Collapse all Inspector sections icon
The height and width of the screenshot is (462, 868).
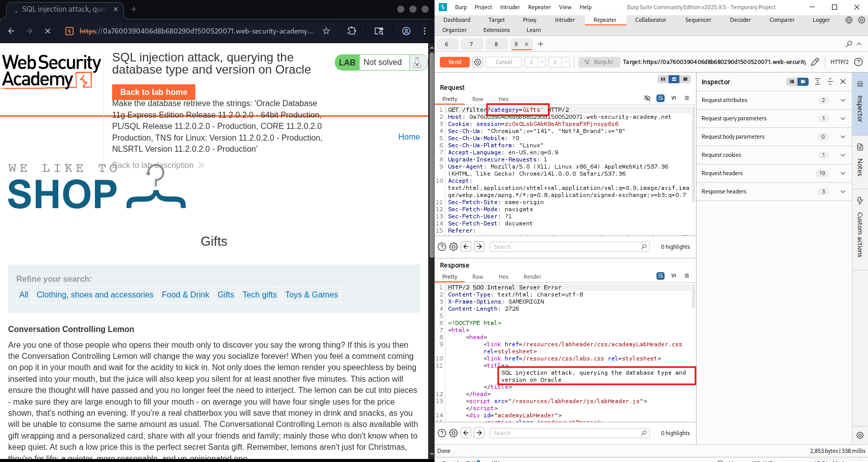(830, 82)
